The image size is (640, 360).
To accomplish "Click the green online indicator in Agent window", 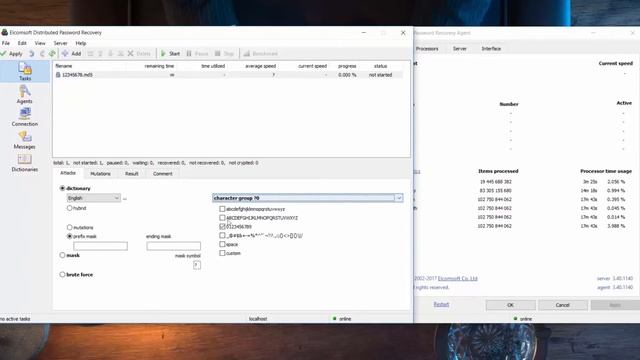I will click(515, 318).
